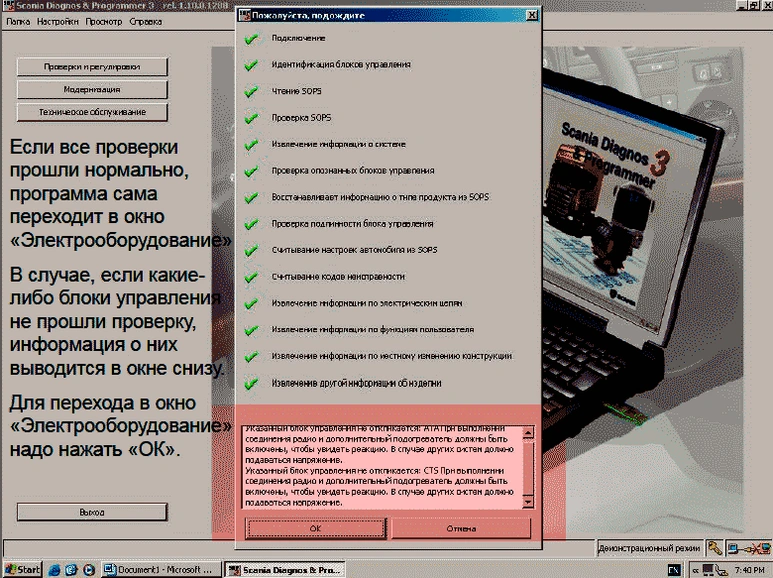Open the Windows Start menu

(x=22, y=570)
